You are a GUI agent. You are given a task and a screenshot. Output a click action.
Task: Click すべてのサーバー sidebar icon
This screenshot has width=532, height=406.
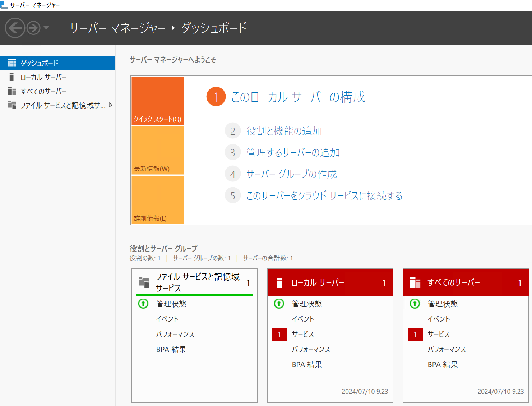(x=12, y=91)
